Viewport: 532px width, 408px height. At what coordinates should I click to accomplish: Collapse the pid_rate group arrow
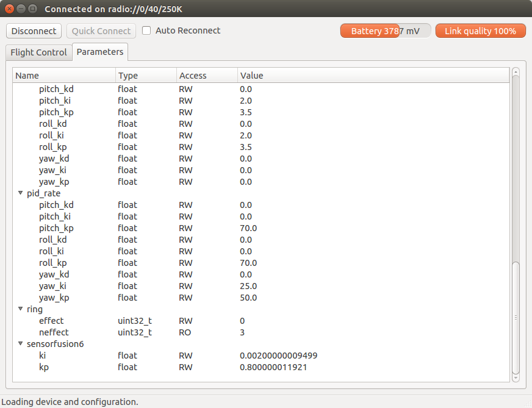[x=20, y=193]
